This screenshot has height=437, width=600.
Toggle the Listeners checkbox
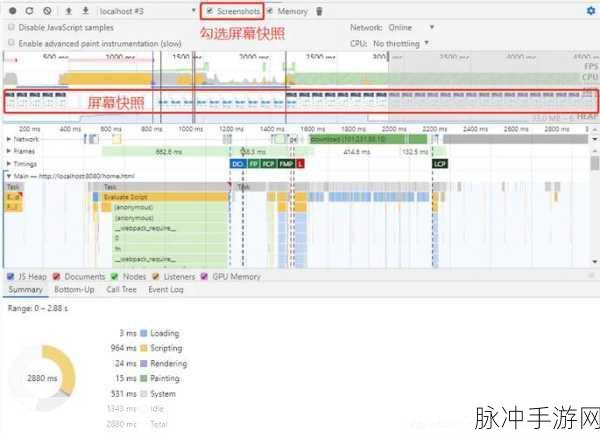click(156, 277)
